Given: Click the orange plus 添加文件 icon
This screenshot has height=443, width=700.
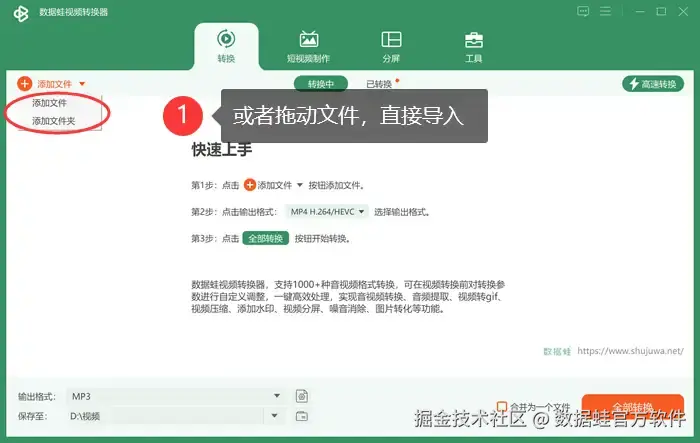Looking at the screenshot, I should (x=25, y=84).
